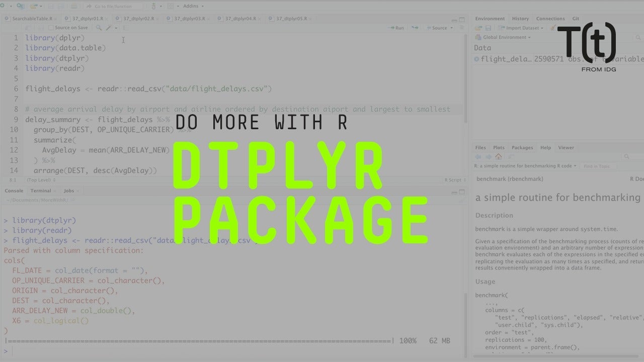This screenshot has width=644, height=362.
Task: Click line 6 read_csv code in editor
Action: pos(148,88)
